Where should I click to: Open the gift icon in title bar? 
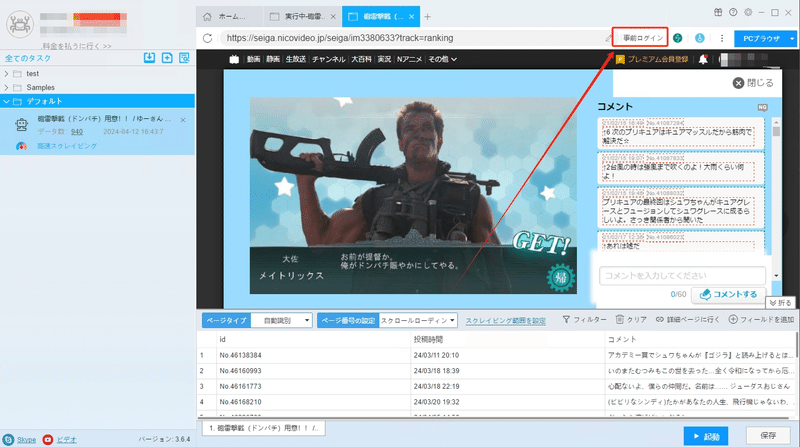718,12
